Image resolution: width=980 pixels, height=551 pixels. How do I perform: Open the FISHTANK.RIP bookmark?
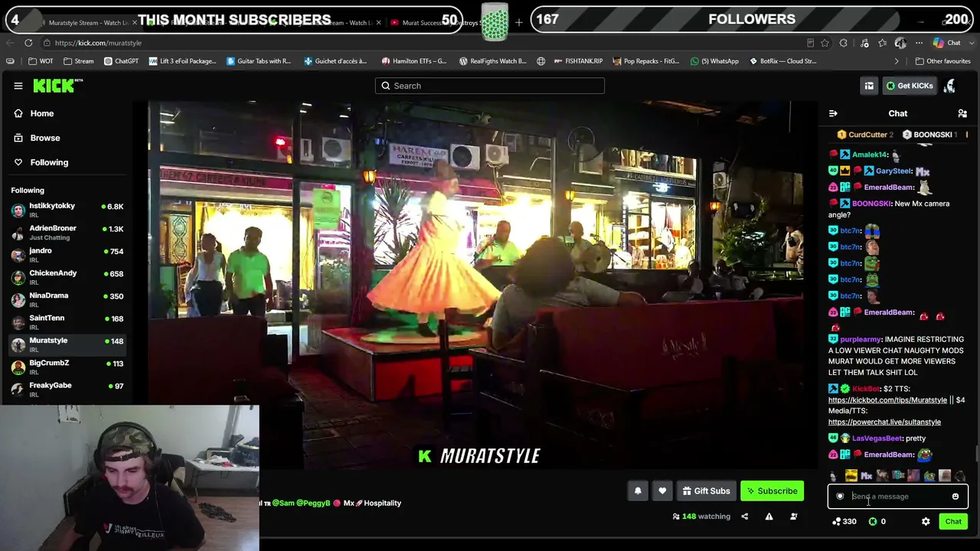[x=577, y=61]
